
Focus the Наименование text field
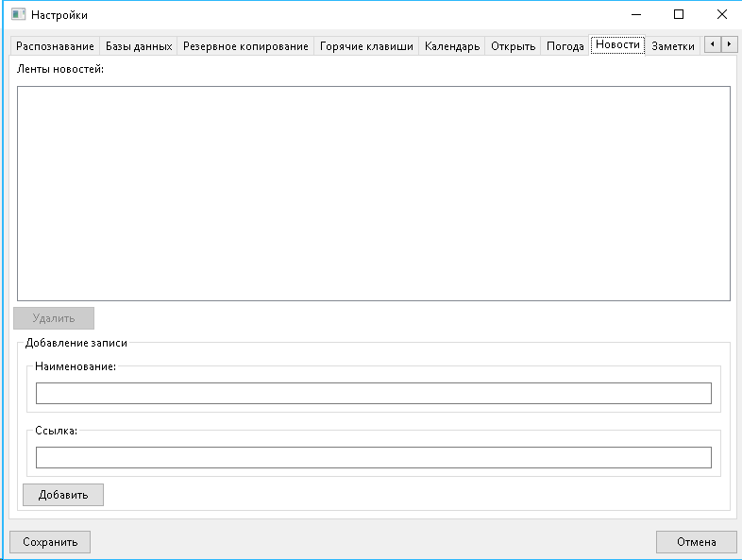(x=373, y=394)
